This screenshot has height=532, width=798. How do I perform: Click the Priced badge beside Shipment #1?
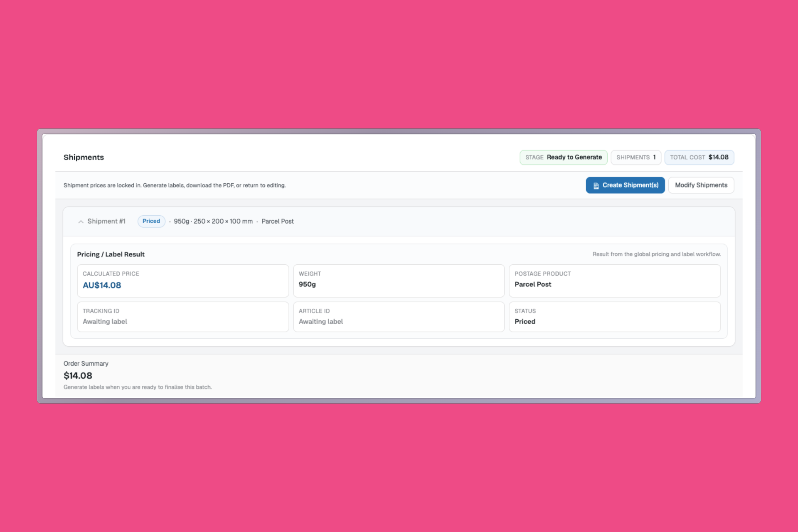click(x=151, y=221)
